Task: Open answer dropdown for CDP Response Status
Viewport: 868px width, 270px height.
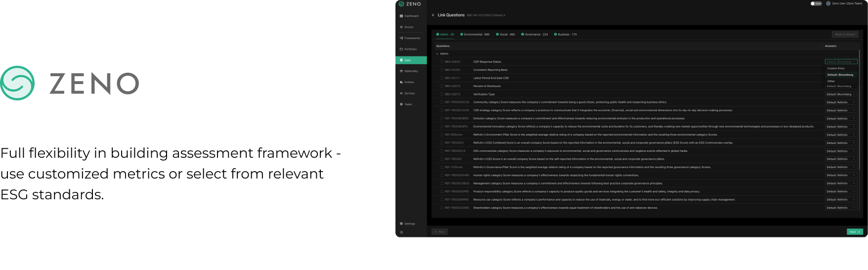Action: (x=841, y=62)
